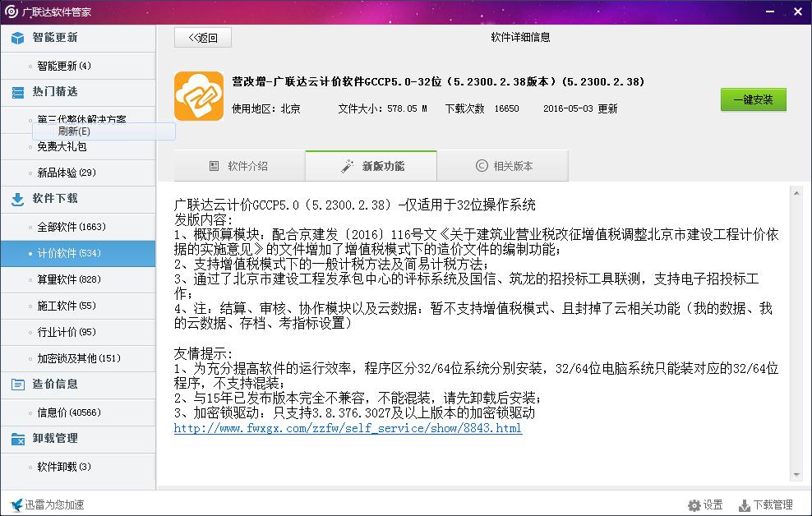Click the 迅雷 bird icon
812x516 pixels.
tap(16, 504)
